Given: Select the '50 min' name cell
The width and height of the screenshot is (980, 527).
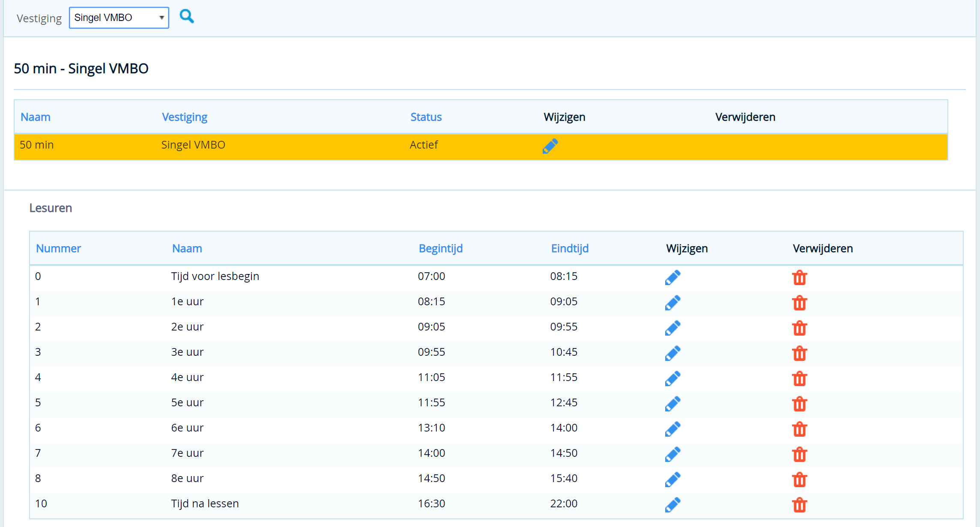Looking at the screenshot, I should coord(37,145).
